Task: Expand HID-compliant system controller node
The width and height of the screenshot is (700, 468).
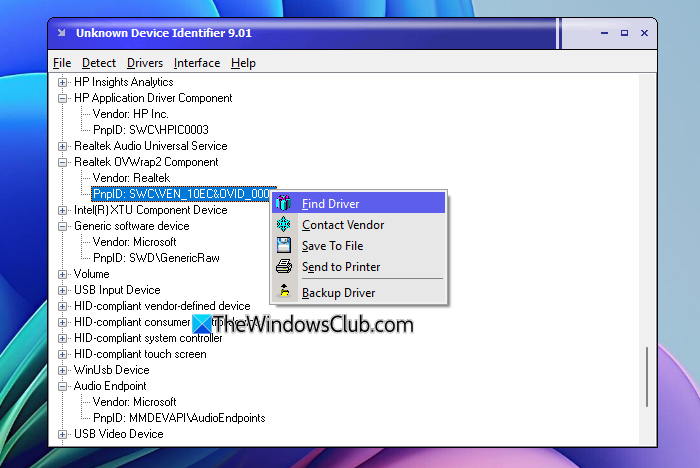Action: click(62, 338)
